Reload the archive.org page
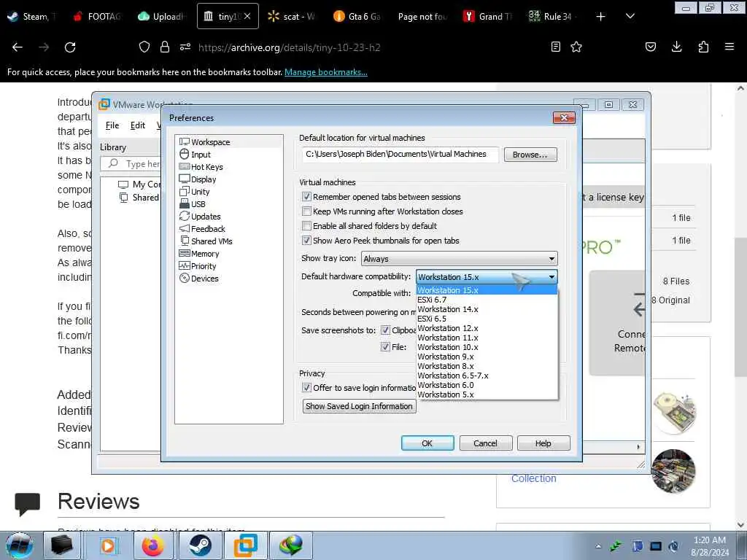 [x=70, y=47]
